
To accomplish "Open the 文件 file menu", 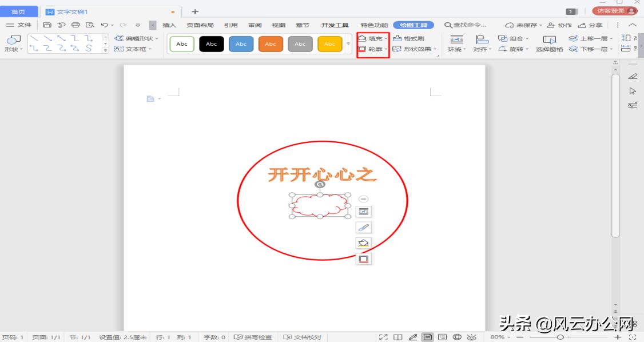I will click(x=19, y=25).
